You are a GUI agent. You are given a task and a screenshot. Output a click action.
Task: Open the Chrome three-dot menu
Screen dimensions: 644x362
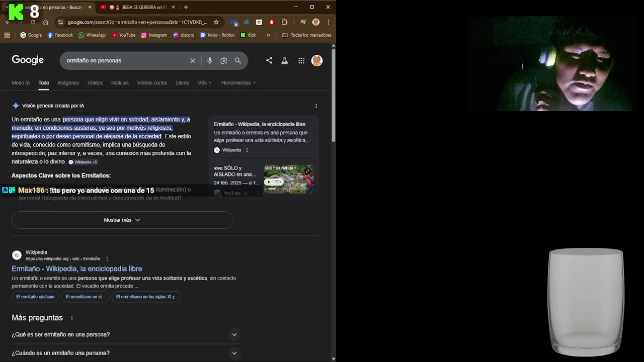tap(328, 22)
